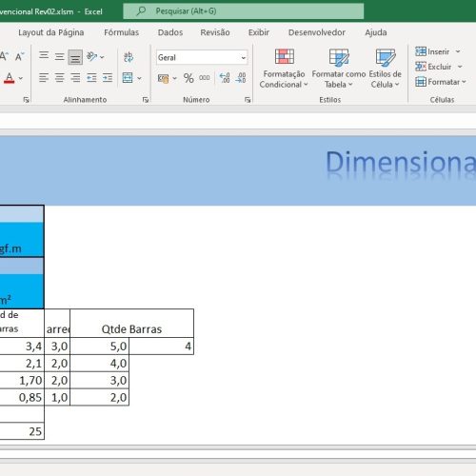Switch to the Fórmulas tab
Viewport: 476px width, 476px height.
coord(122,32)
